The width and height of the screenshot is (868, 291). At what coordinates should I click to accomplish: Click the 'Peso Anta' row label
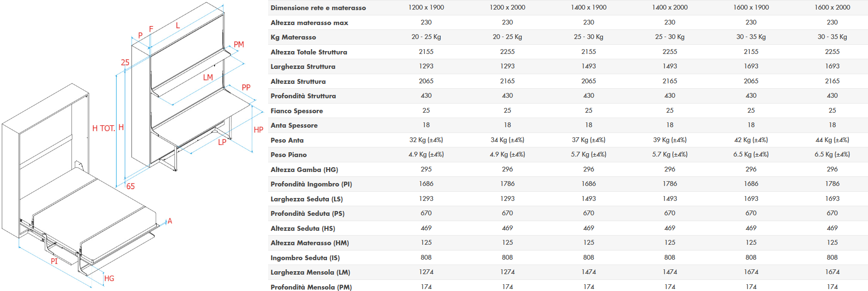tap(287, 140)
